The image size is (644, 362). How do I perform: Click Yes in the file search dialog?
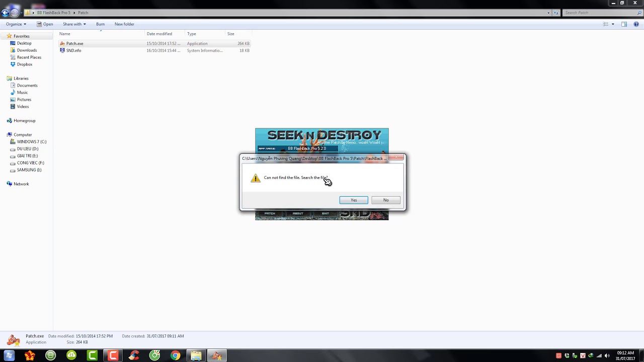tap(354, 200)
